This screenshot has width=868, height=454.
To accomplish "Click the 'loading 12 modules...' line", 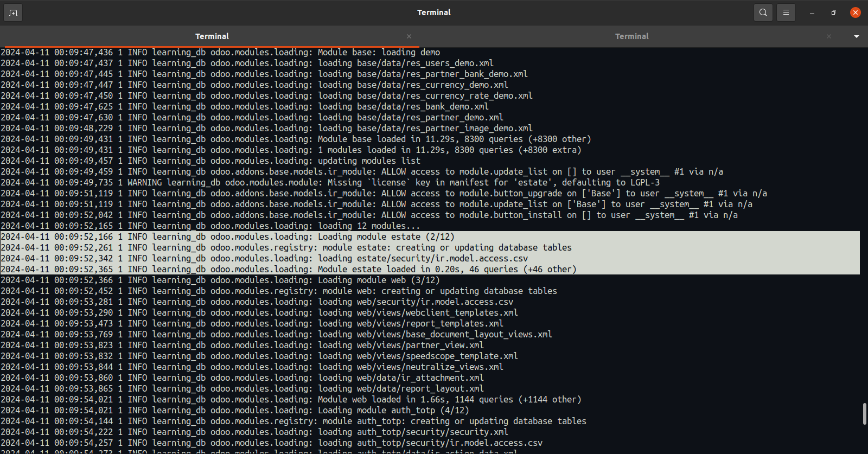I will (x=210, y=226).
